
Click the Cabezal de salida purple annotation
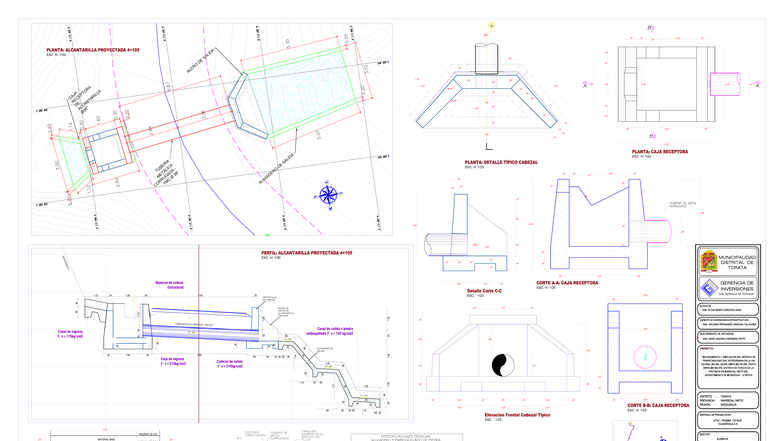(x=230, y=364)
